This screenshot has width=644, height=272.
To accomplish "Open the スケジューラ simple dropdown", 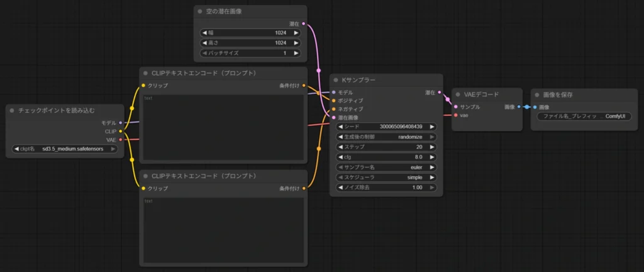I will click(386, 178).
